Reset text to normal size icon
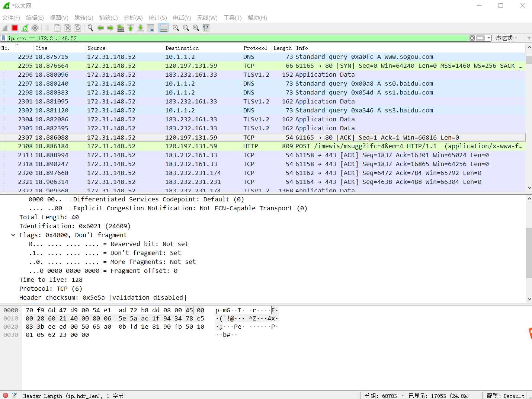The width and height of the screenshot is (532, 399). [x=196, y=28]
